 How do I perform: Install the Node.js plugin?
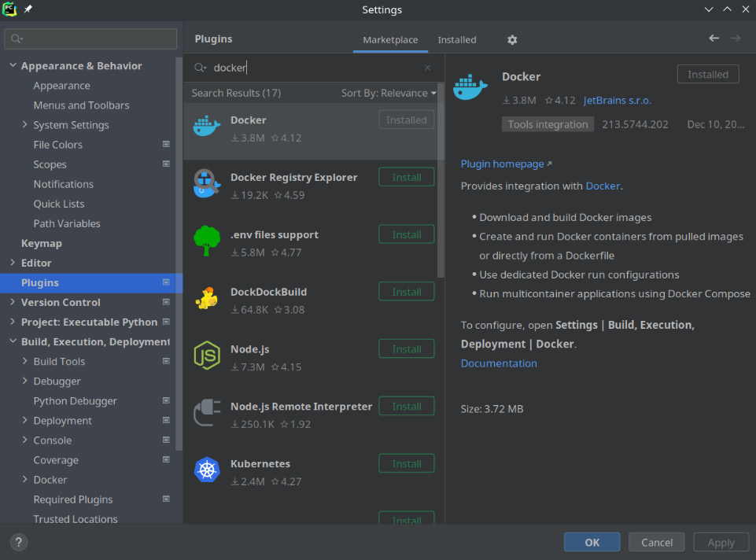[407, 349]
